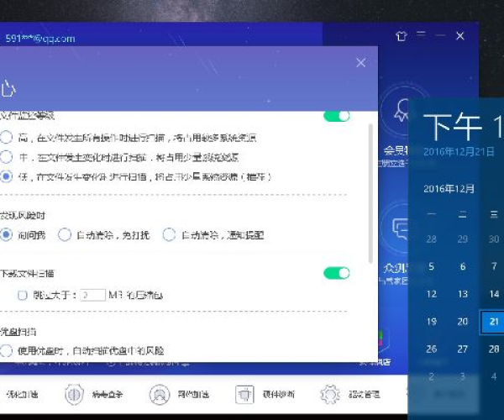Select December 13 in the calendar
Image resolution: width=504 pixels, height=420 pixels.
point(463,294)
